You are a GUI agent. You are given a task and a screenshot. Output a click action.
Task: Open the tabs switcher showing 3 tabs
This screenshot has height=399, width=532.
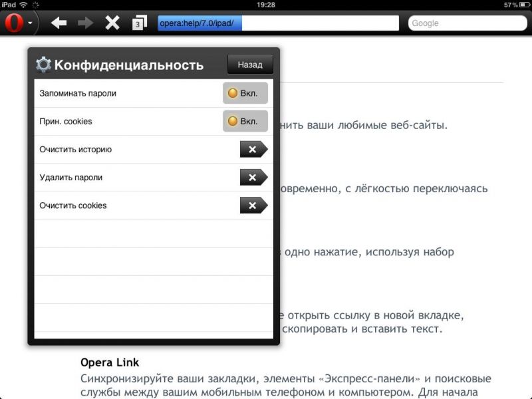tap(138, 23)
